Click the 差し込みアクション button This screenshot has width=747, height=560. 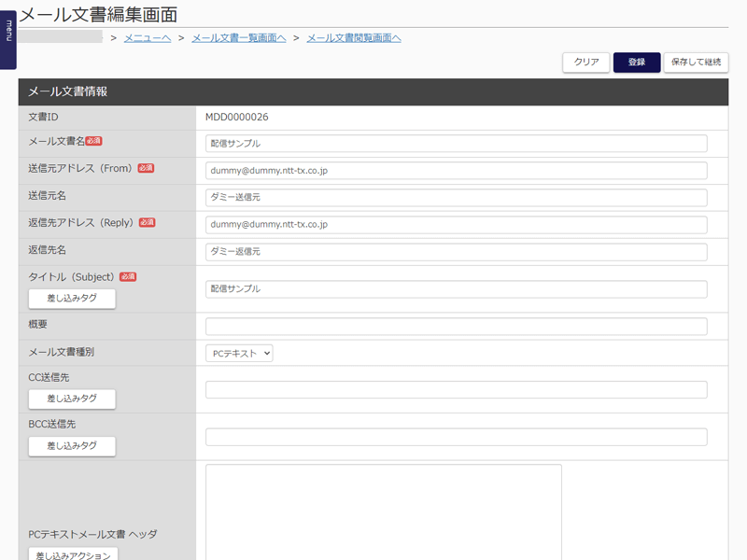click(x=73, y=554)
